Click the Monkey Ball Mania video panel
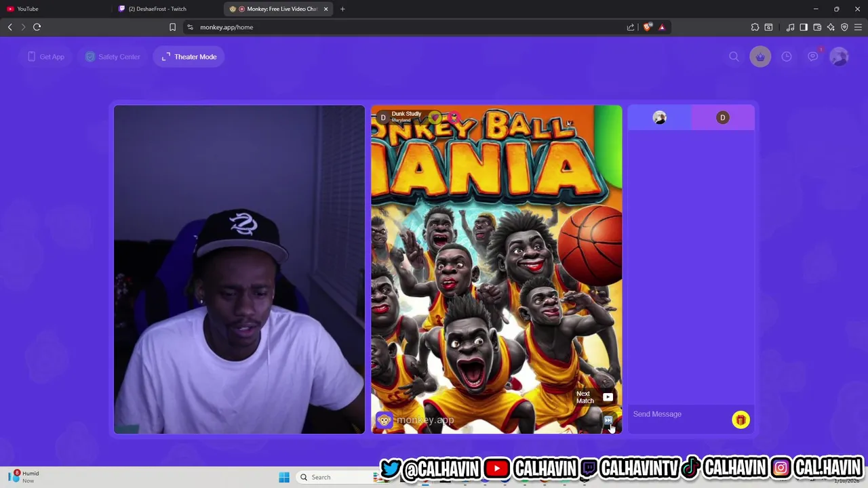The image size is (868, 488). 496,269
